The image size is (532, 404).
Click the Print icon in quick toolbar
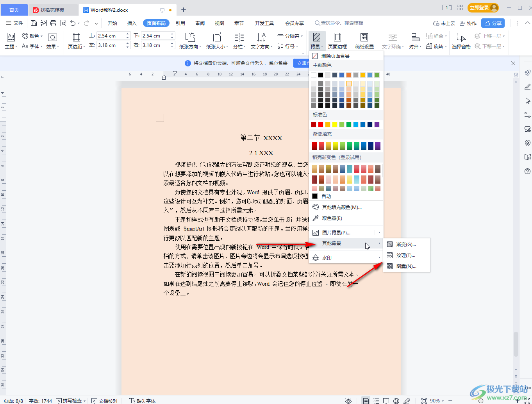coord(54,23)
